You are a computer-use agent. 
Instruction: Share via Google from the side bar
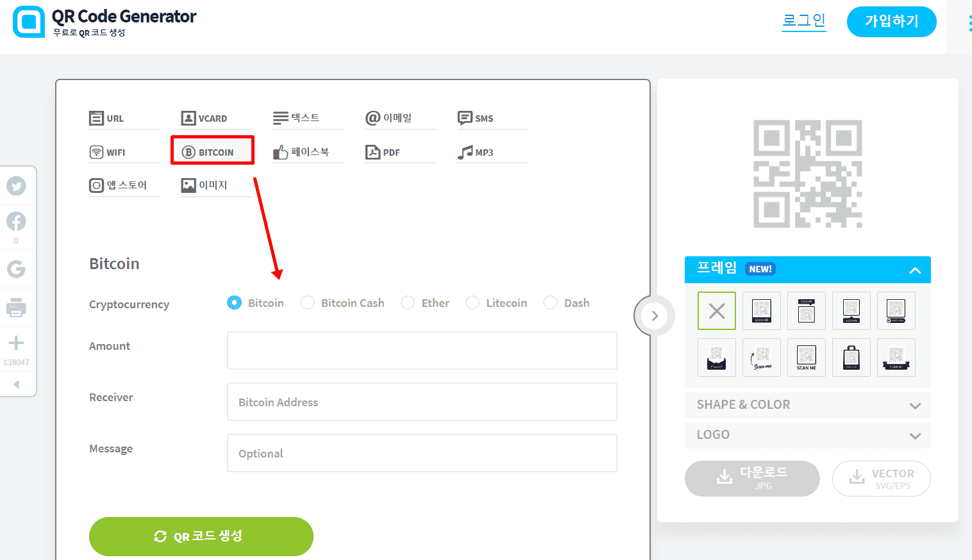16,268
